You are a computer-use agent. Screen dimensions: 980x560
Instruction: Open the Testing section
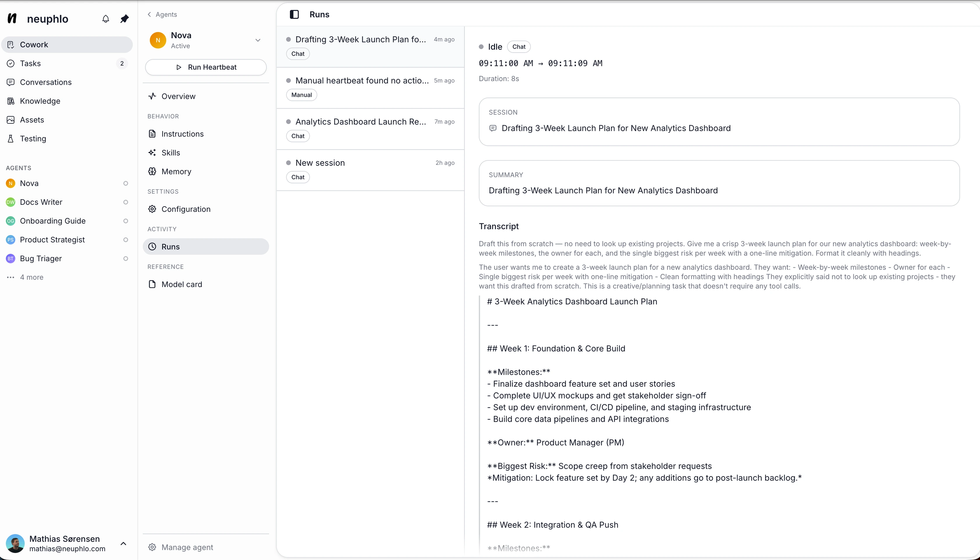click(67, 139)
